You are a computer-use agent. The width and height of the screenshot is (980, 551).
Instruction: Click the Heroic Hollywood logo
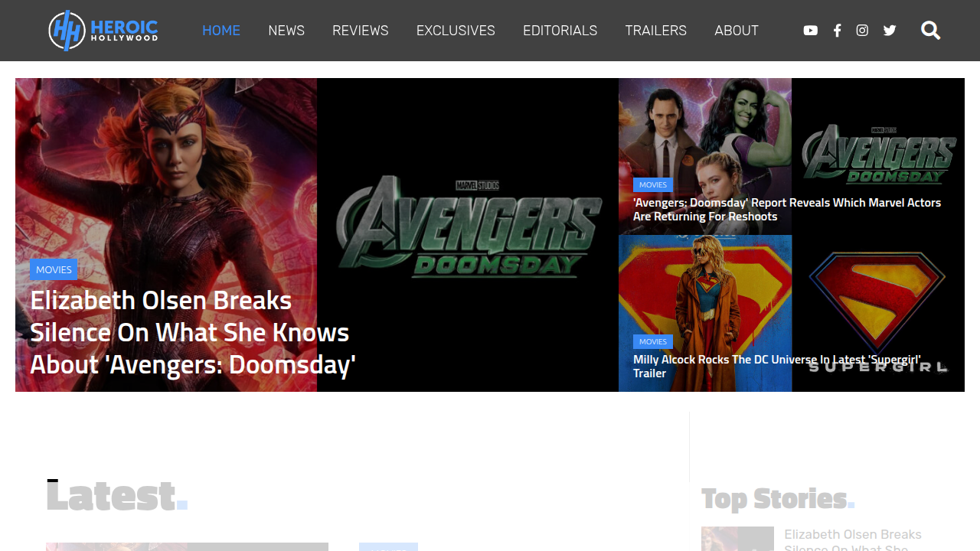[x=103, y=31]
